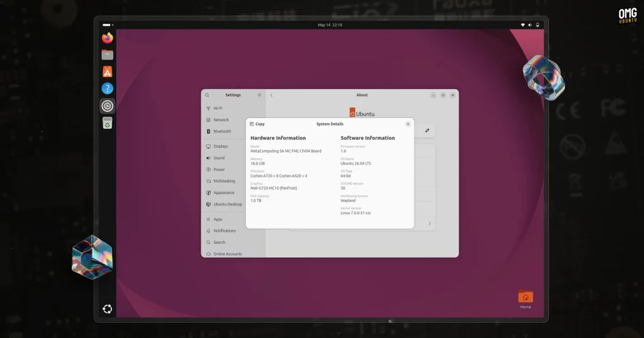The image size is (644, 338).
Task: Close the System Details dialog
Action: point(408,124)
